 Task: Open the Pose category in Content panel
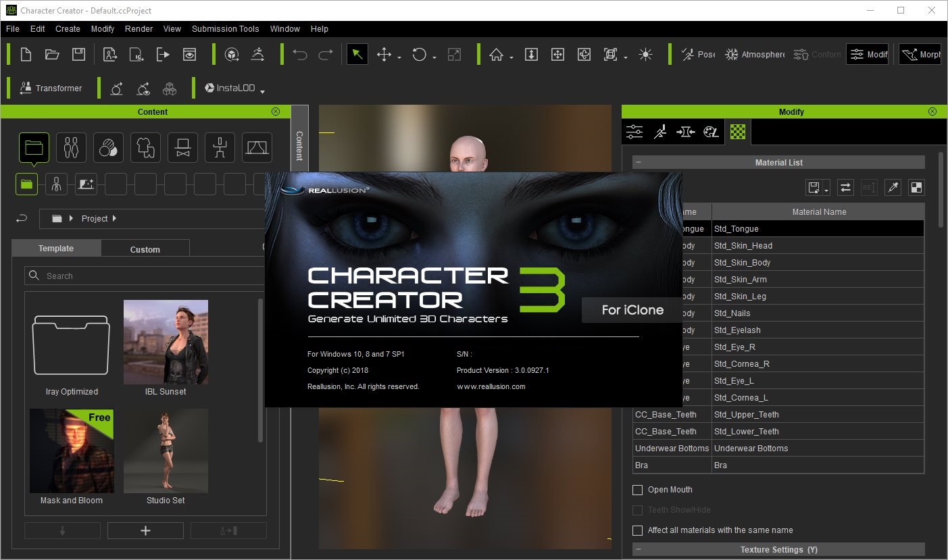pyautogui.click(x=220, y=147)
